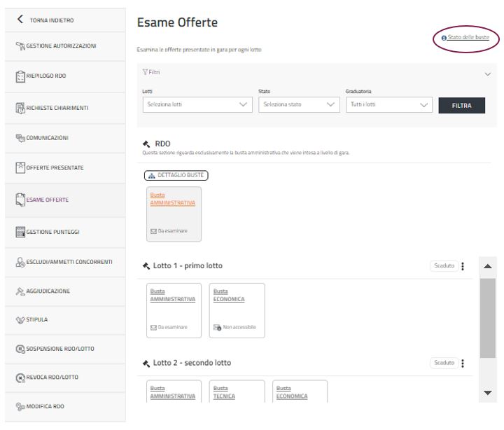
Task: Open three-dot menu for Lotto 1
Action: pyautogui.click(x=463, y=266)
